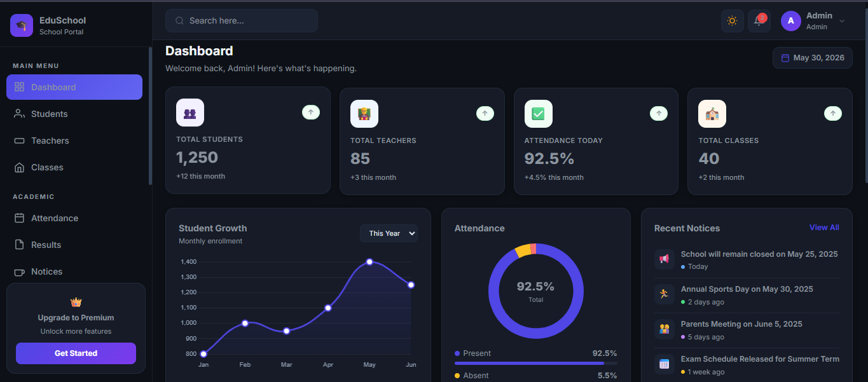Click View All in Recent Notices

824,228
